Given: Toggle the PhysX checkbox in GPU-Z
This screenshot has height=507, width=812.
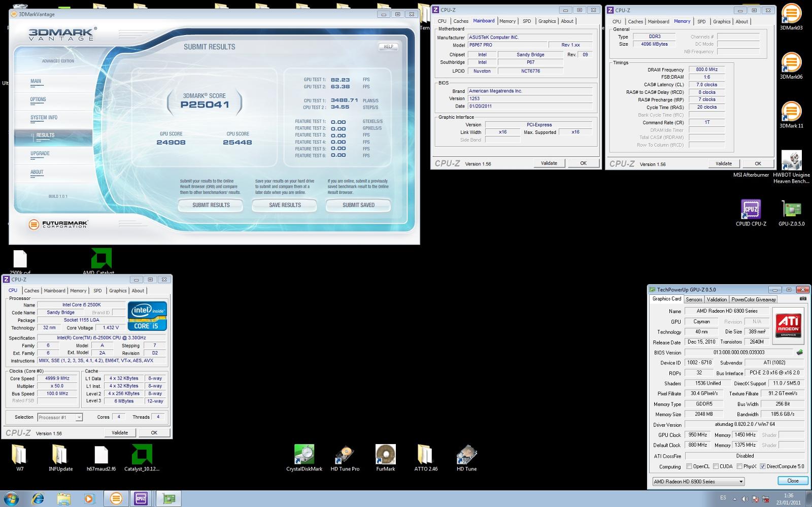Looking at the screenshot, I should click(x=739, y=466).
